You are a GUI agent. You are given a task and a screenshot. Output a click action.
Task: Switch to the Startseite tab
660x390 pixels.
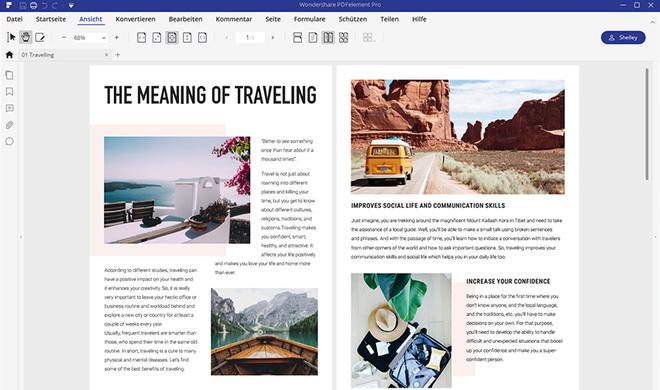(51, 19)
